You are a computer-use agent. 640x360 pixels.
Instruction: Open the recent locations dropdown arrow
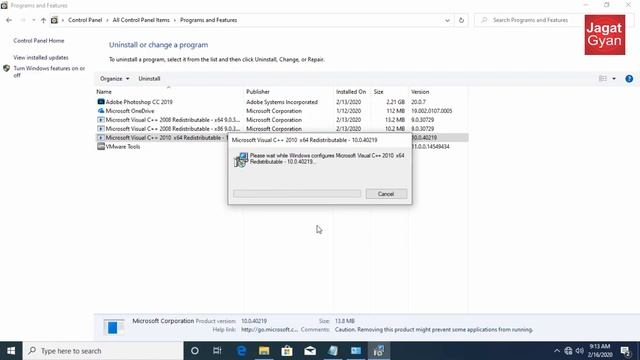tap(33, 20)
